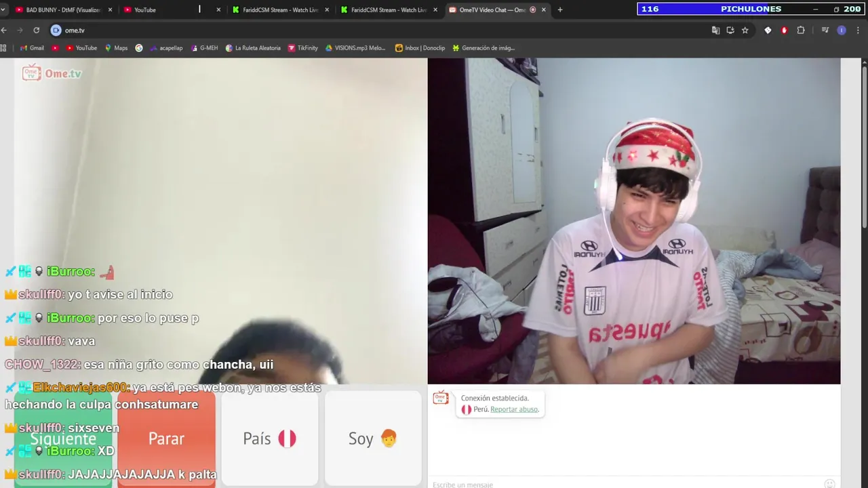
Task: Open the Google icon bookmark
Action: coord(139,48)
